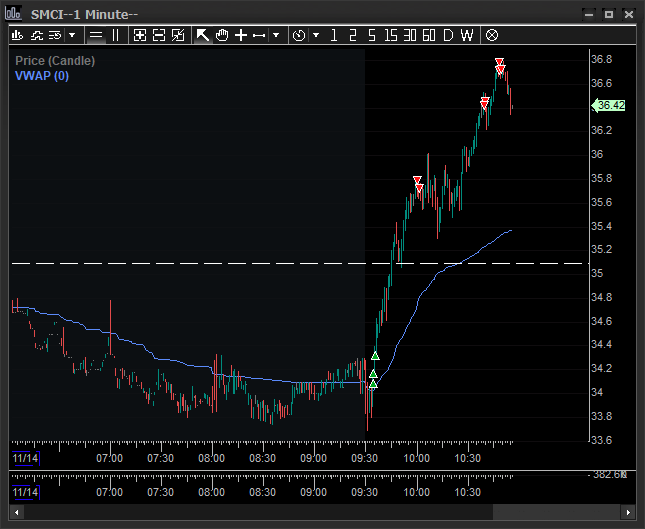Select the arrow pointer tool
Screen dimensions: 645x529
tap(203, 35)
